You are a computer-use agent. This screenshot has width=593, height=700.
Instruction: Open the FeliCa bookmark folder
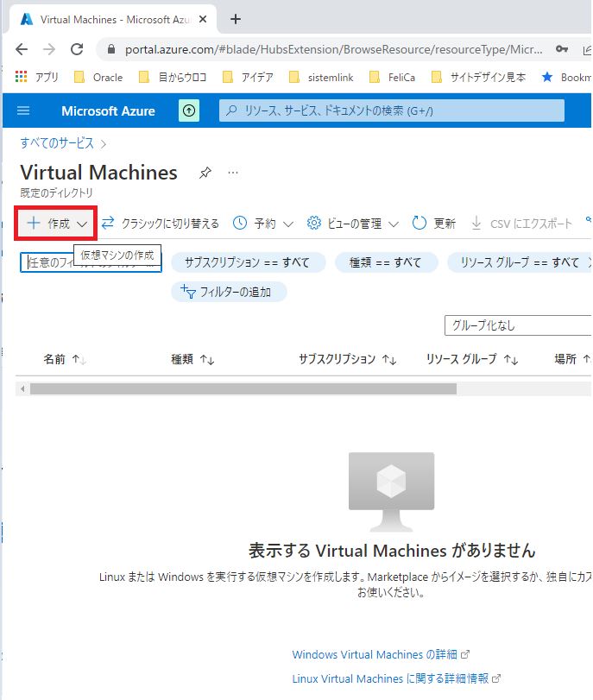coord(393,77)
